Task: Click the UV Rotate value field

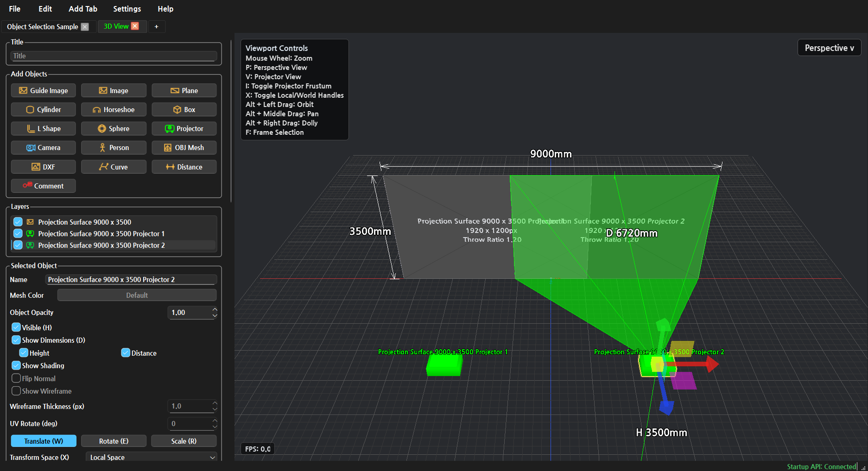Action: [190, 423]
